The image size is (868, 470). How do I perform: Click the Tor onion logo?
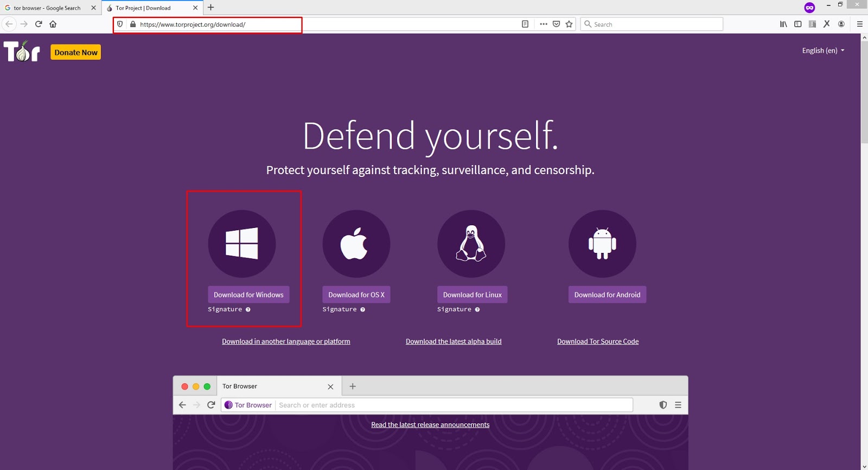click(x=22, y=52)
